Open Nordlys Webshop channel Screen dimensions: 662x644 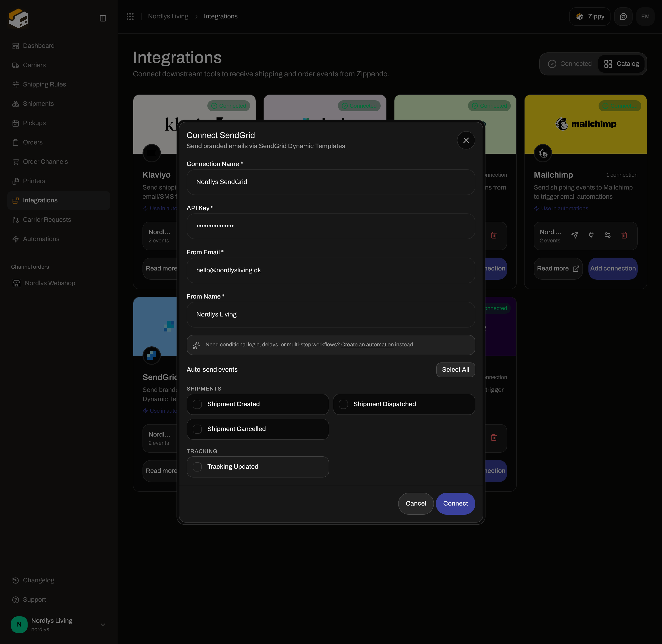[x=58, y=283]
